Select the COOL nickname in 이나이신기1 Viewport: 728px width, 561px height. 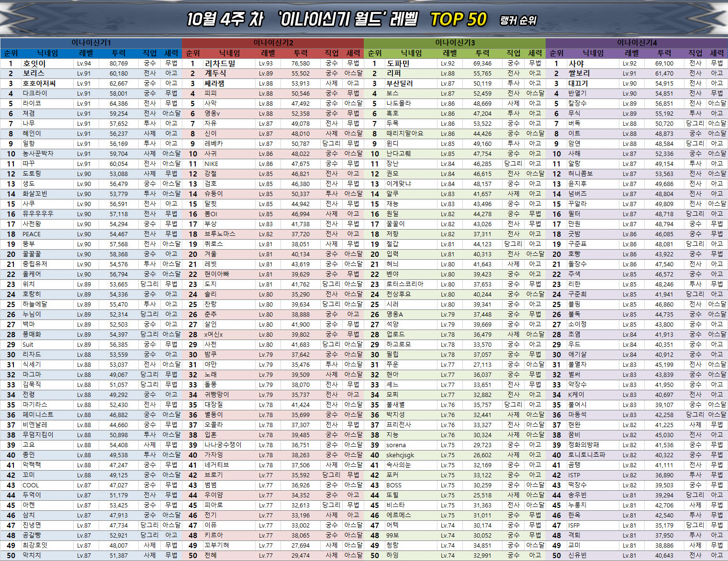click(x=31, y=485)
